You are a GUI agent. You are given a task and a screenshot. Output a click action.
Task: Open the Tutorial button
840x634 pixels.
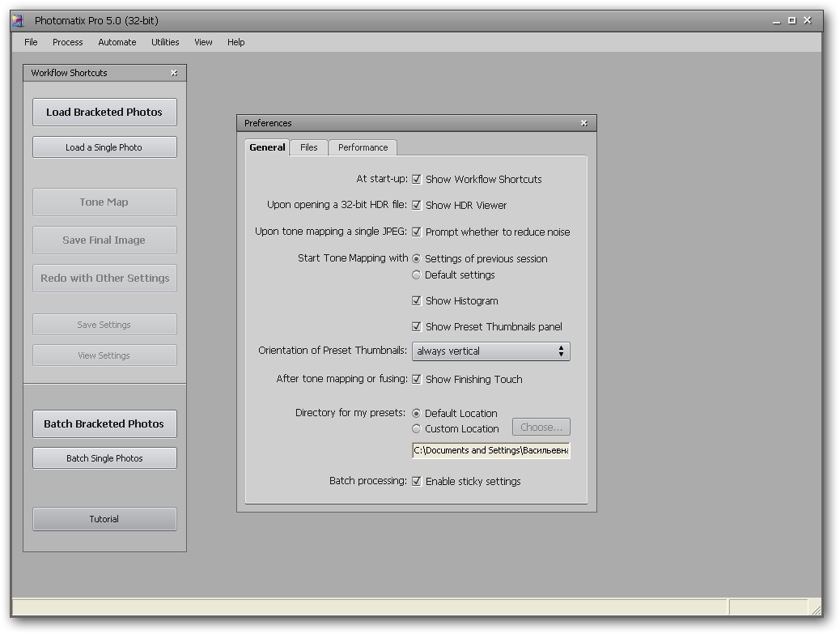click(x=104, y=519)
